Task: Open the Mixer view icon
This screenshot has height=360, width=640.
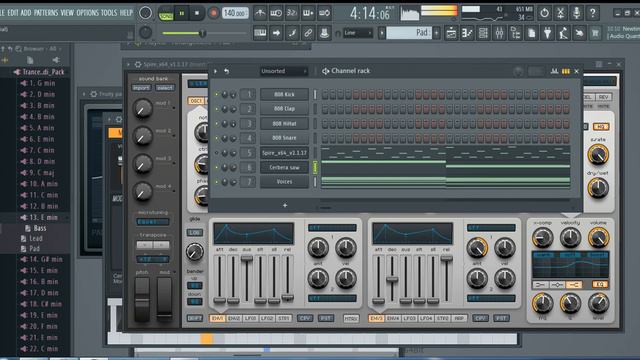Action: (x=499, y=33)
